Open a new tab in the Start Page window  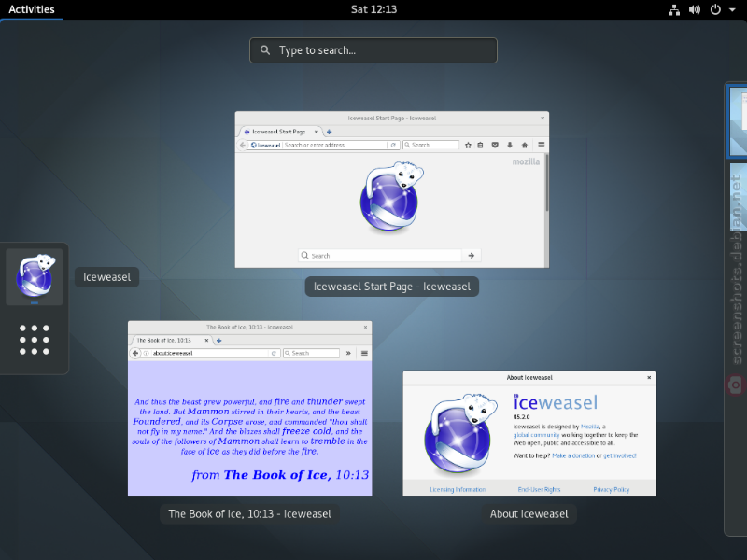click(x=329, y=132)
